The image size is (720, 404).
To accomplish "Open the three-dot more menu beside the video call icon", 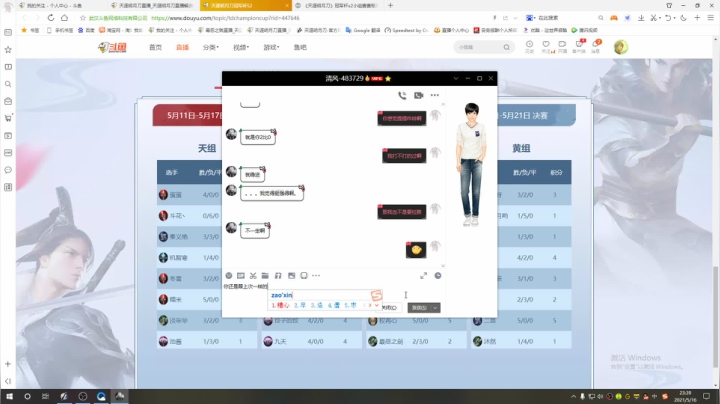I will [x=434, y=95].
